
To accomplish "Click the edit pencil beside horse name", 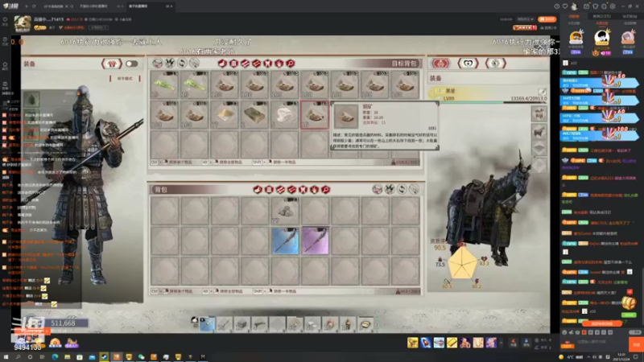I will tap(542, 92).
